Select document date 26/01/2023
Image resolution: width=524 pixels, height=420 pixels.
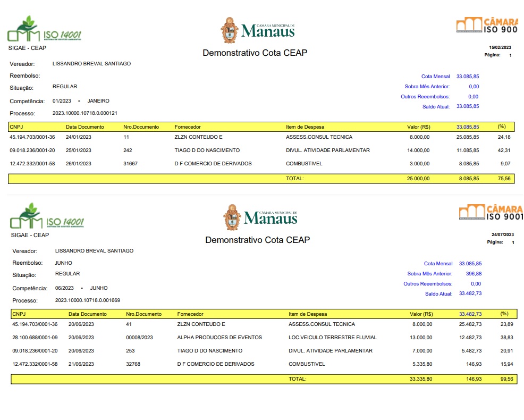pyautogui.click(x=79, y=164)
